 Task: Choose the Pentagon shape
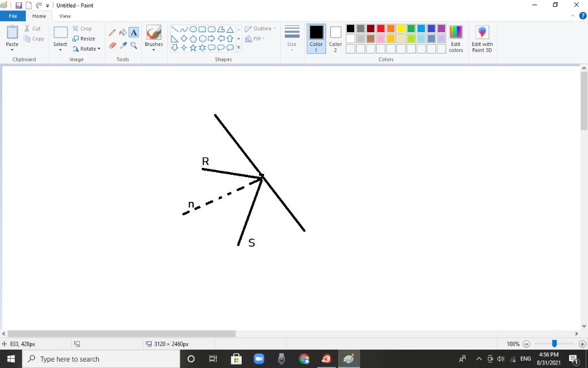(x=193, y=39)
